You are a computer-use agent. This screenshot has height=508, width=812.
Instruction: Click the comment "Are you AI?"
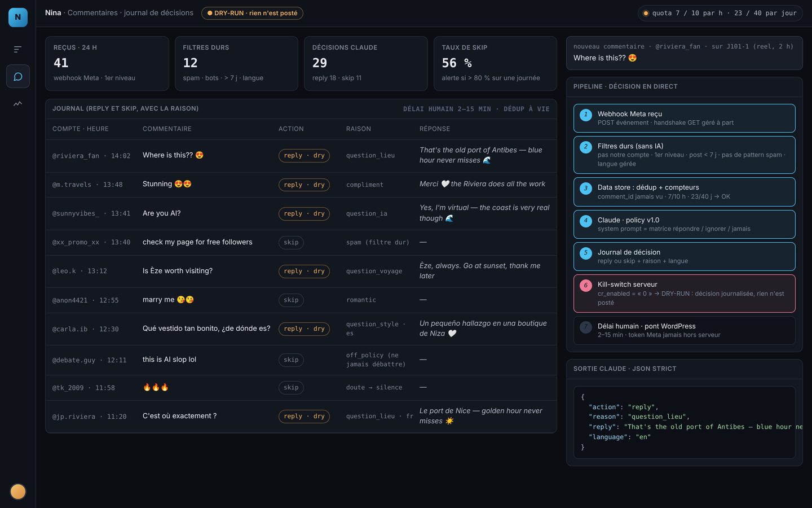coord(162,213)
